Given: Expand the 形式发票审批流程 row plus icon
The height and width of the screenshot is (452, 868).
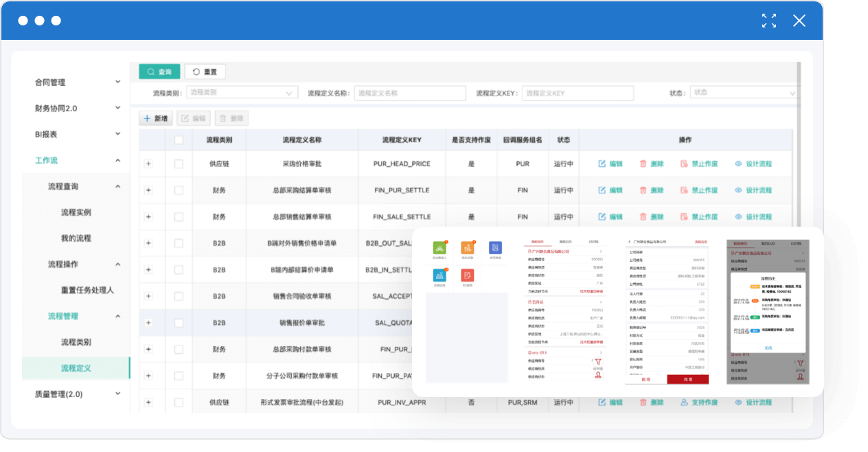Looking at the screenshot, I should pyautogui.click(x=148, y=402).
